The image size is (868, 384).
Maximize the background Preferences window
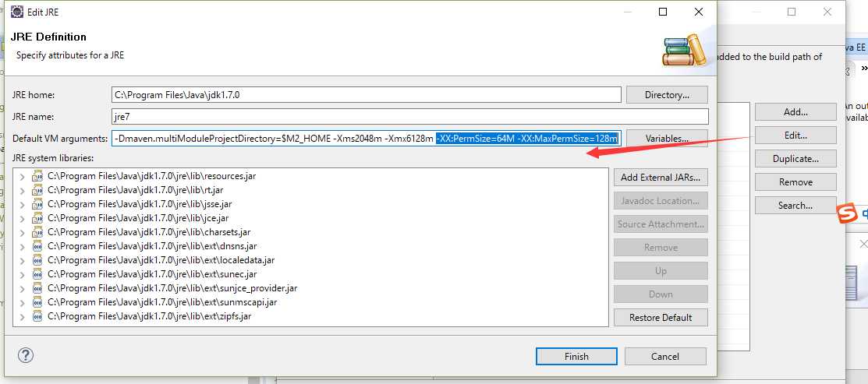tap(792, 12)
